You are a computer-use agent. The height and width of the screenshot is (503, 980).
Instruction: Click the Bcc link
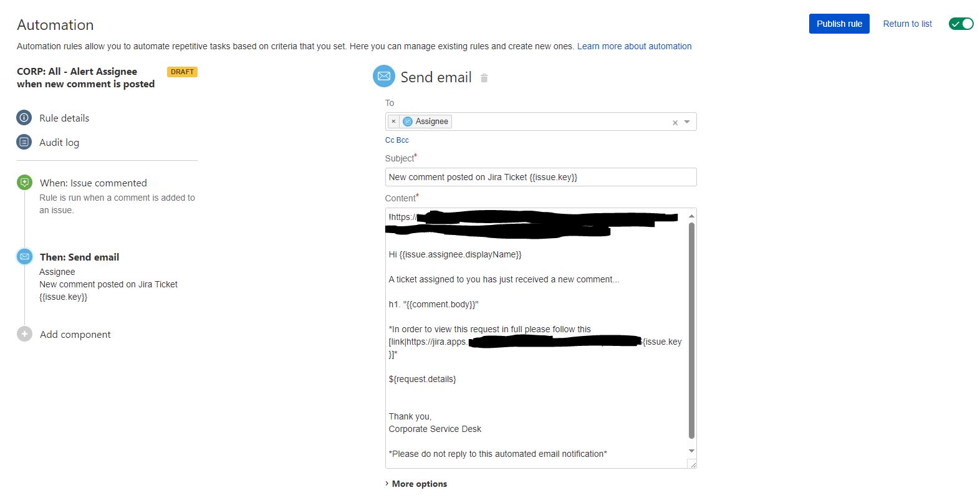click(403, 140)
